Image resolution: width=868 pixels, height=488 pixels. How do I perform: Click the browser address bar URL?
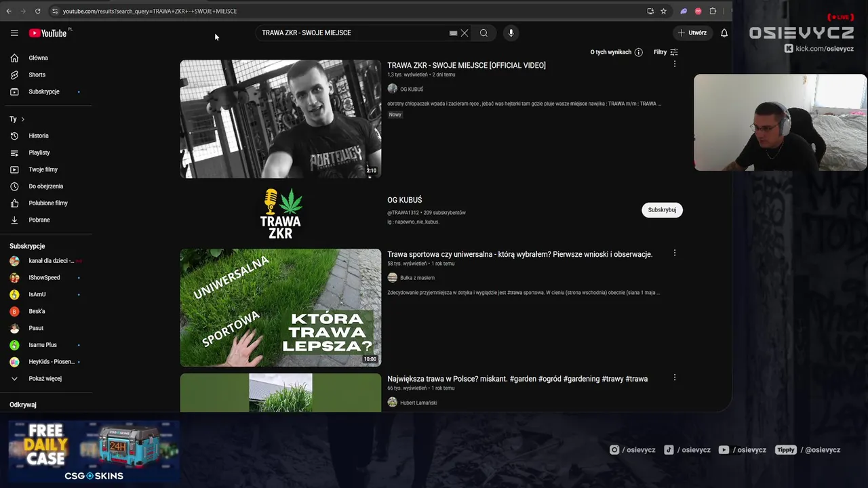[x=150, y=11]
